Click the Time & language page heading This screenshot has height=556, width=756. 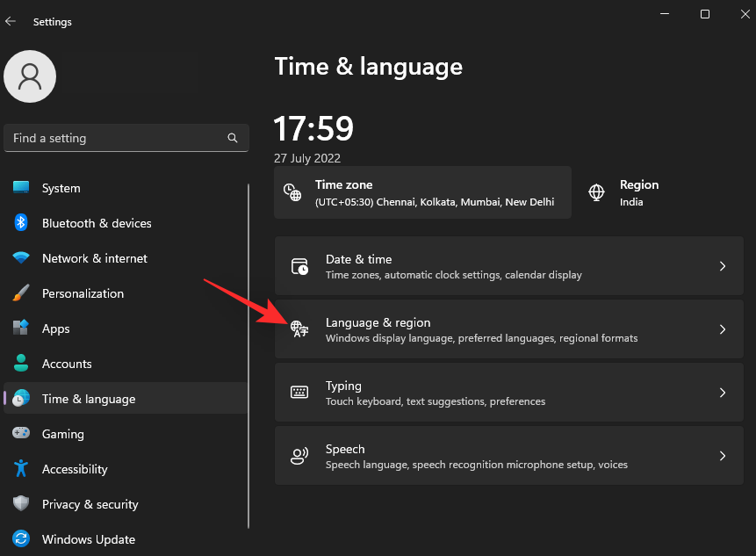(x=369, y=67)
